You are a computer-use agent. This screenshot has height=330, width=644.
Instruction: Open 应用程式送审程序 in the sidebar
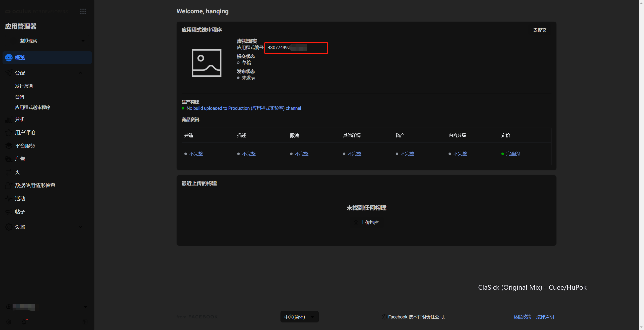tap(33, 107)
